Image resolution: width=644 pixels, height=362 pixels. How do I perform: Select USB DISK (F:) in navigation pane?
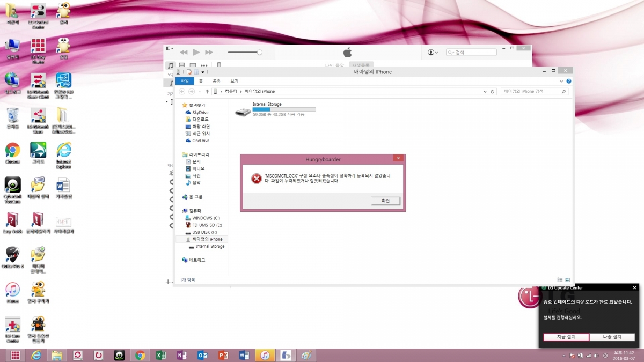(201, 232)
